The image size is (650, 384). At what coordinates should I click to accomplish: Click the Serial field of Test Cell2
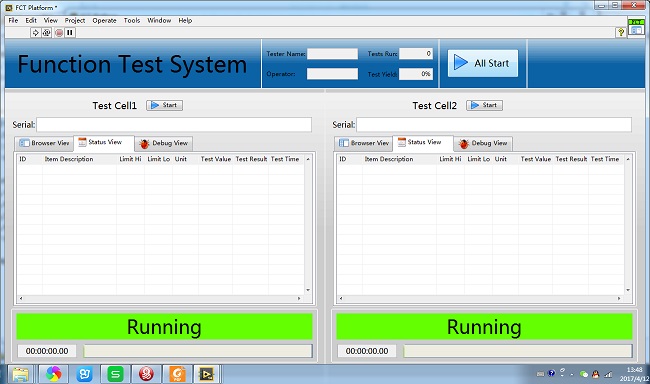(x=494, y=124)
